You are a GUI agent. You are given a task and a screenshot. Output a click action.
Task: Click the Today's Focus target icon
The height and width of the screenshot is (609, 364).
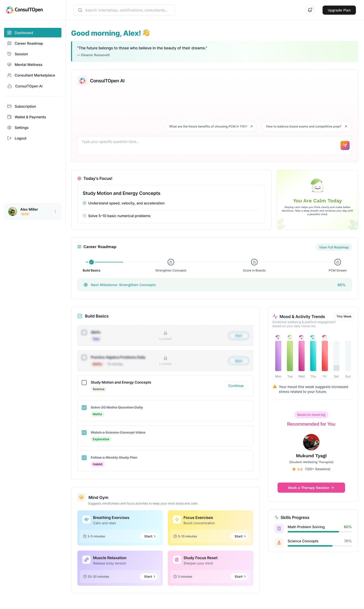[79, 178]
